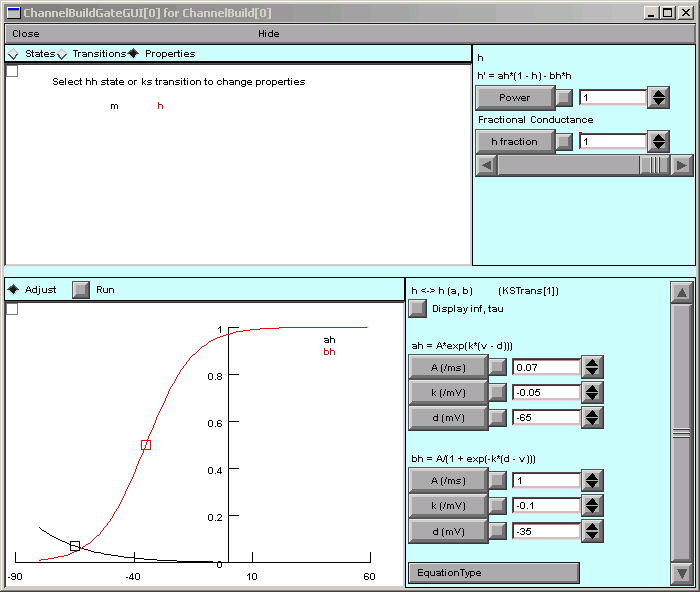Click the small square beside ah k (/mV) button
The image size is (700, 592).
click(x=498, y=392)
